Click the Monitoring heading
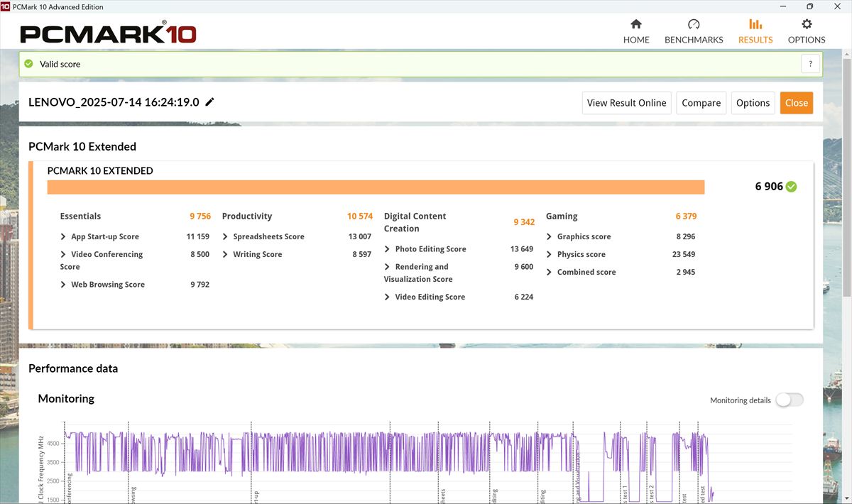The width and height of the screenshot is (852, 504). click(66, 398)
